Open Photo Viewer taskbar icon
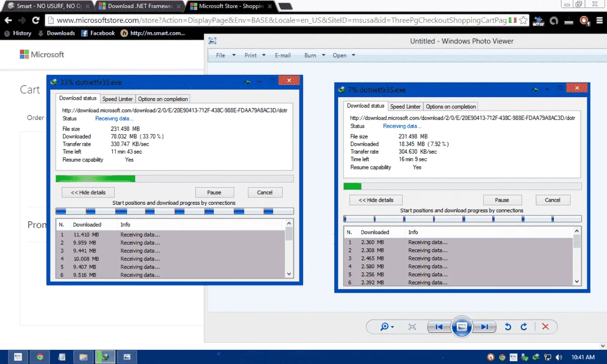Image resolution: width=607 pixels, height=364 pixels. click(x=127, y=357)
